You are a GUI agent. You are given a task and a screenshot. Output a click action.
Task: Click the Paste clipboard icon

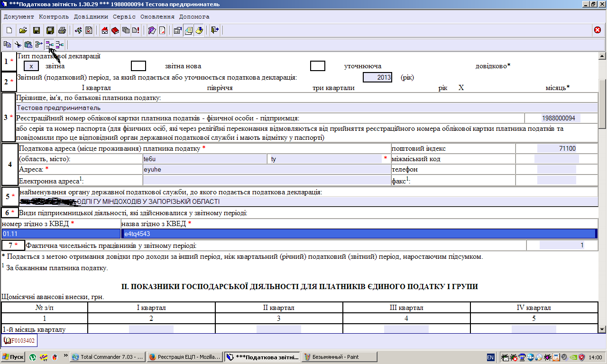pyautogui.click(x=28, y=45)
